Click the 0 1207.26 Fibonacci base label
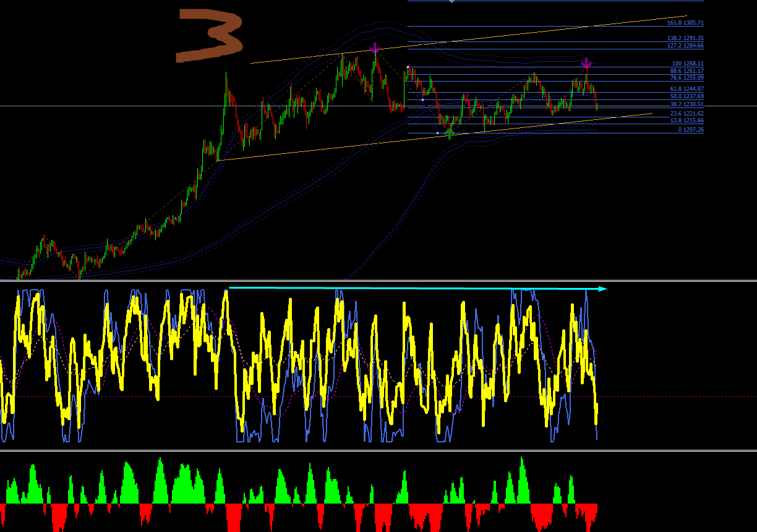 691,130
